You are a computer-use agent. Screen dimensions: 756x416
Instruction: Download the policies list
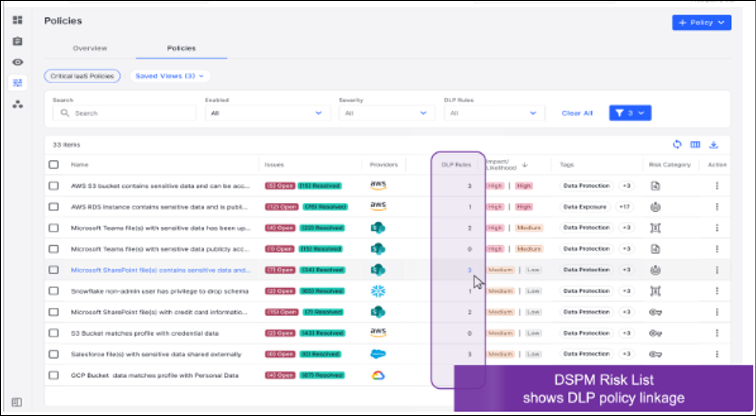[x=714, y=145]
